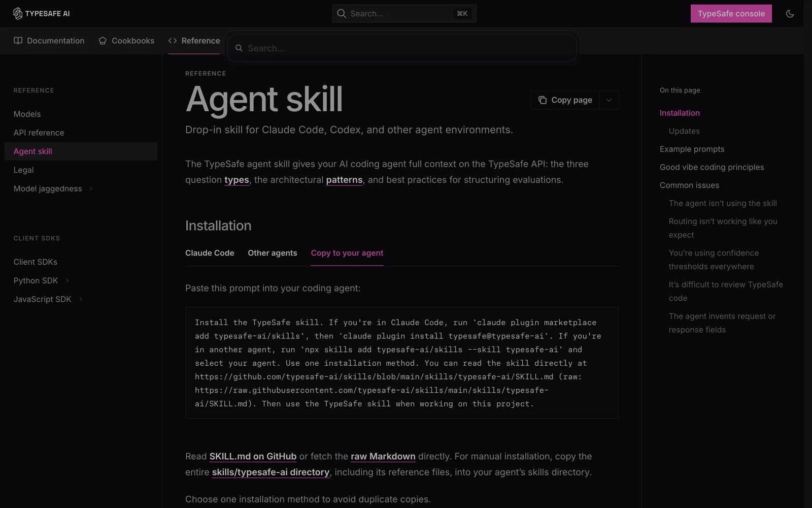
Task: Jump to Good vibe coding principles section
Action: (x=712, y=167)
